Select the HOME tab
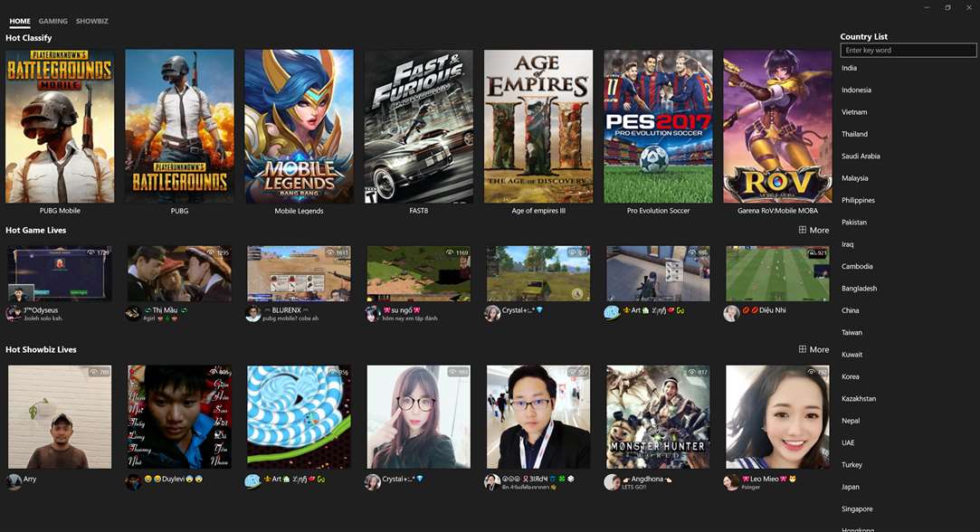 point(19,21)
